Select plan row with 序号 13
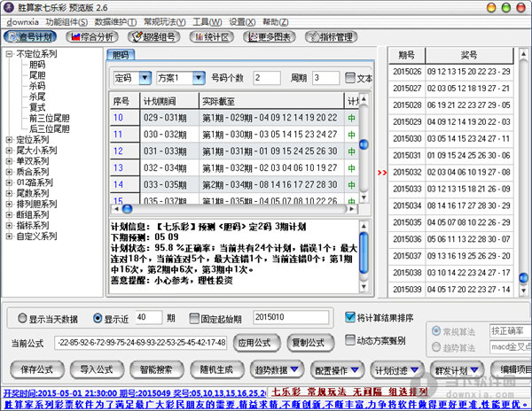Screen dimensions: 532x411 point(234,168)
